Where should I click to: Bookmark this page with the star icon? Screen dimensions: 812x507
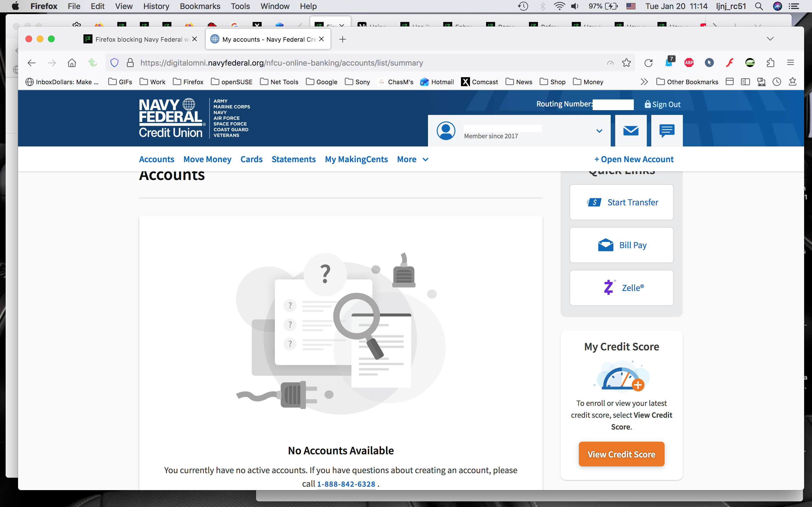626,63
